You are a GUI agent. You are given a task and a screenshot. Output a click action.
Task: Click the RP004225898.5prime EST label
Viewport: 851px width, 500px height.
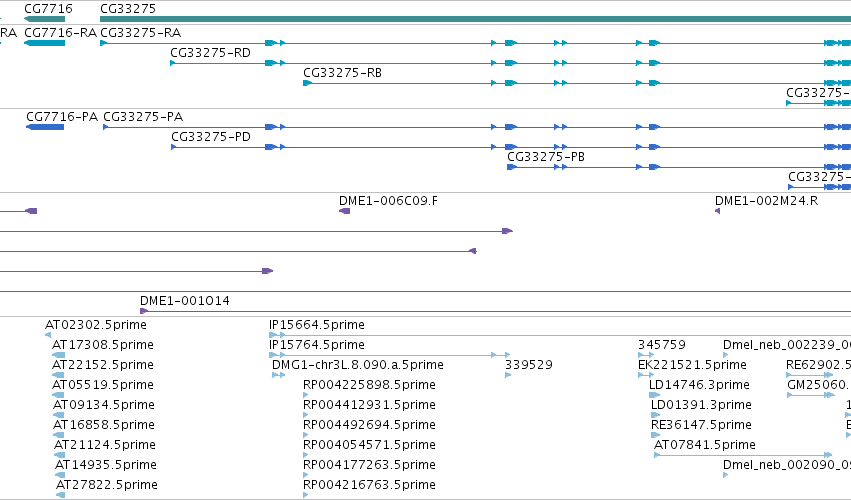(x=369, y=385)
